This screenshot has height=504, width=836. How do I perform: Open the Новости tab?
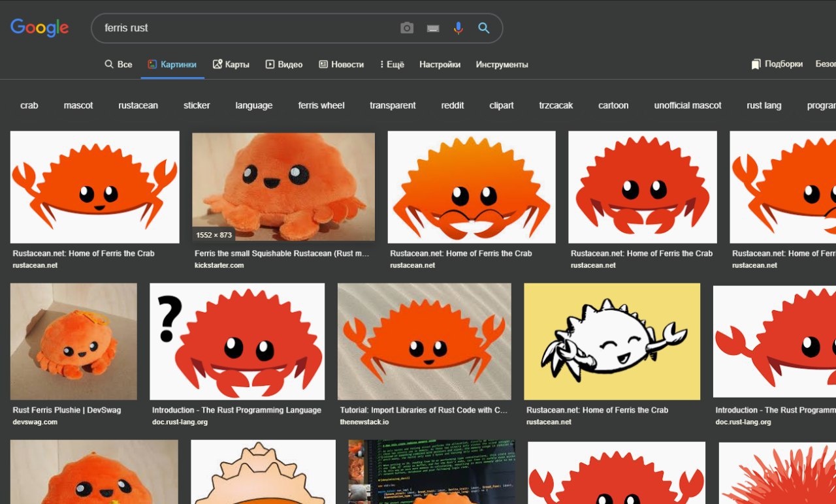pyautogui.click(x=341, y=64)
